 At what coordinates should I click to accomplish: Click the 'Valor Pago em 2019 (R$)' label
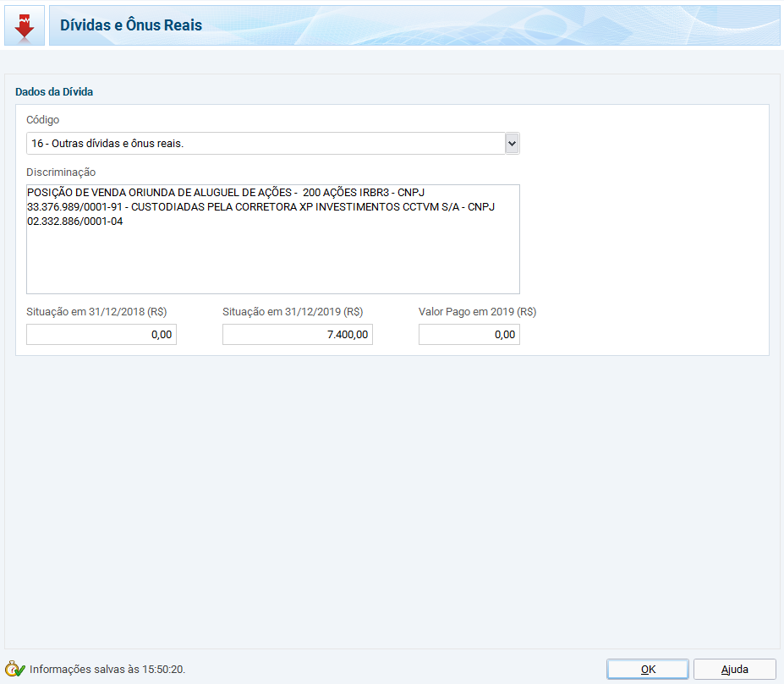[x=477, y=311]
